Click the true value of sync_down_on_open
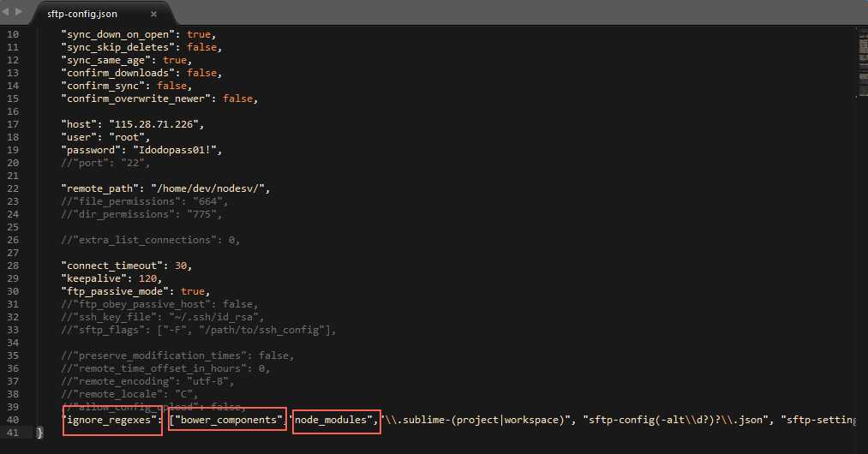The image size is (868, 454). pos(198,34)
